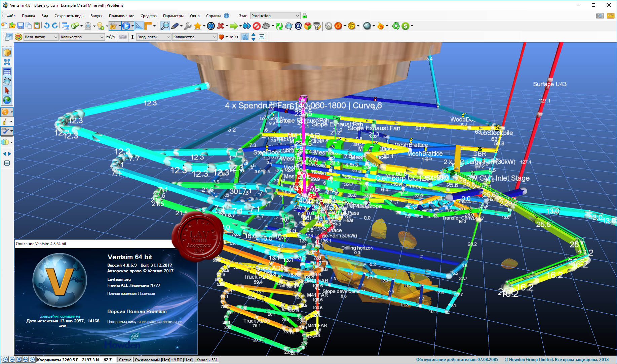Open the Вид menu
The height and width of the screenshot is (364, 617).
(45, 16)
